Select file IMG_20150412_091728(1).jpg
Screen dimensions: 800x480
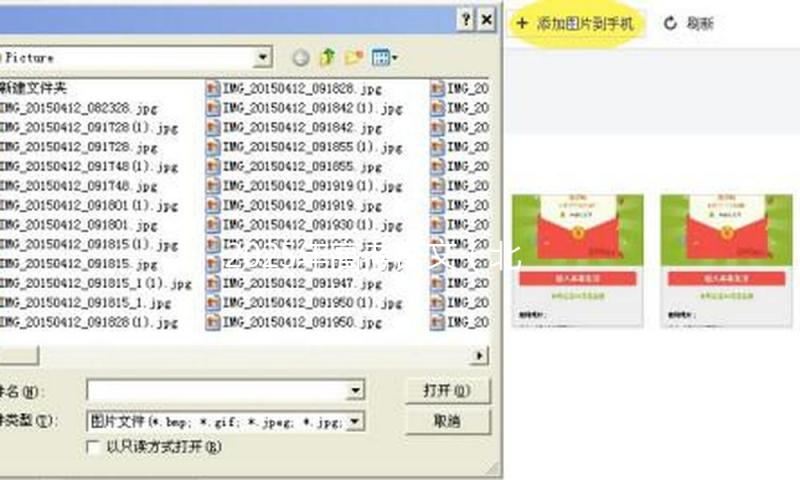click(x=89, y=128)
